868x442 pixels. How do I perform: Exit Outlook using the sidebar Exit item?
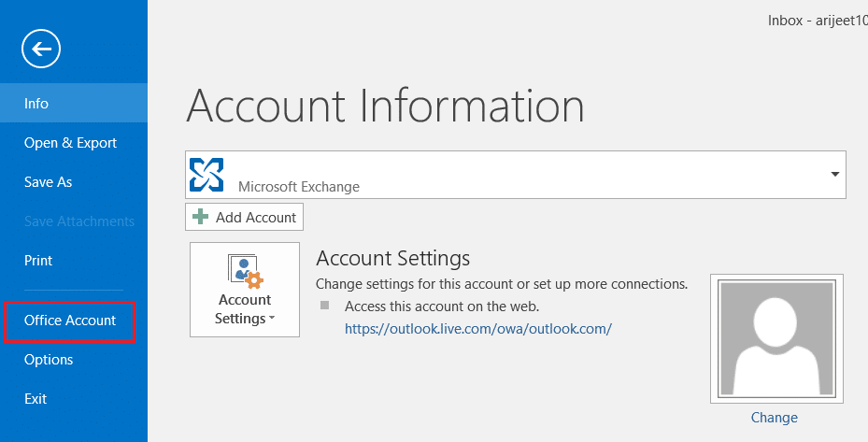pyautogui.click(x=36, y=399)
